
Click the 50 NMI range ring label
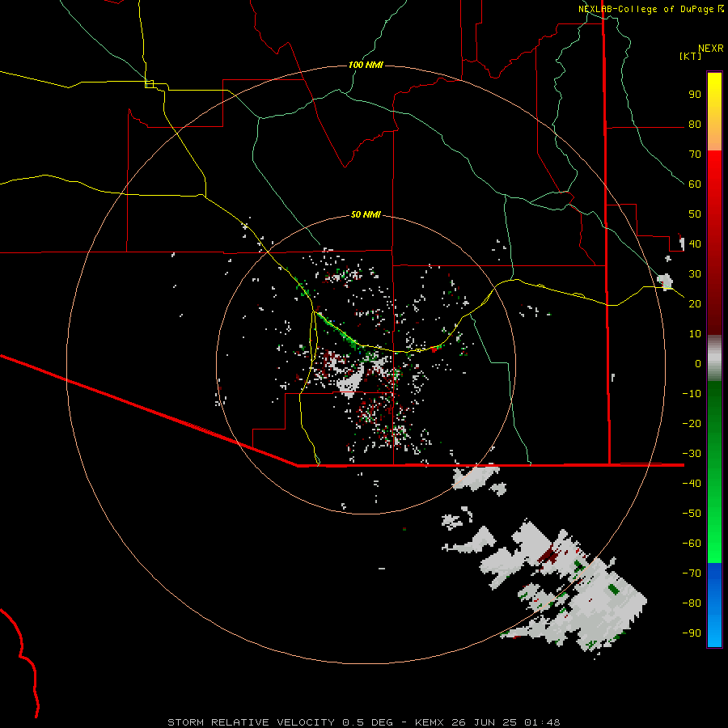pyautogui.click(x=366, y=214)
